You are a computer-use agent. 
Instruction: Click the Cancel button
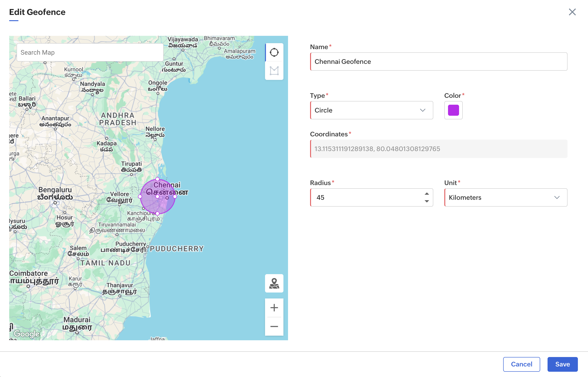coord(521,364)
